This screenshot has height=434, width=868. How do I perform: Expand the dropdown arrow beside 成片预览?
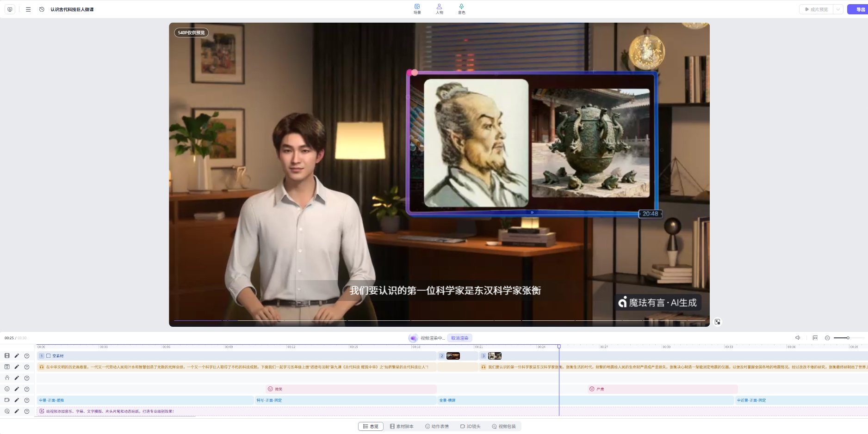[838, 9]
